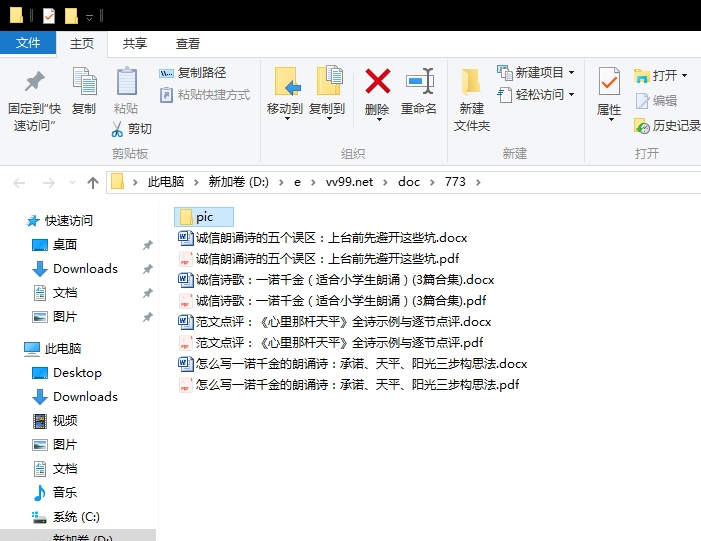Open Downloads under This PC
Viewport: 701px width, 541px height.
[x=75, y=397]
